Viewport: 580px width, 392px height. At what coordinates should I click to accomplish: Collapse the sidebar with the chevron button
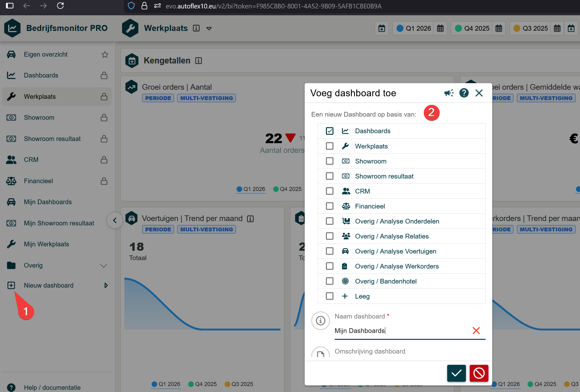(x=115, y=220)
